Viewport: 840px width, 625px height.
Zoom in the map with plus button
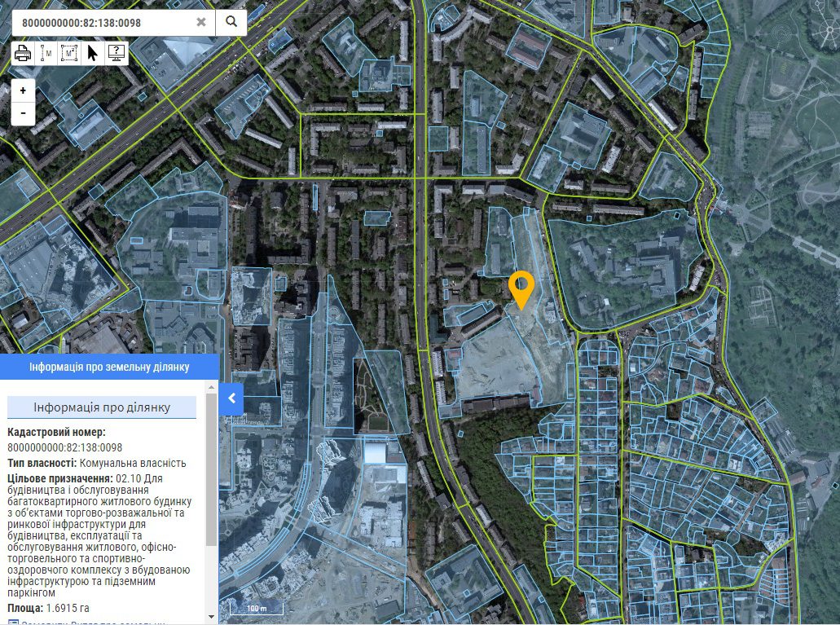point(23,90)
